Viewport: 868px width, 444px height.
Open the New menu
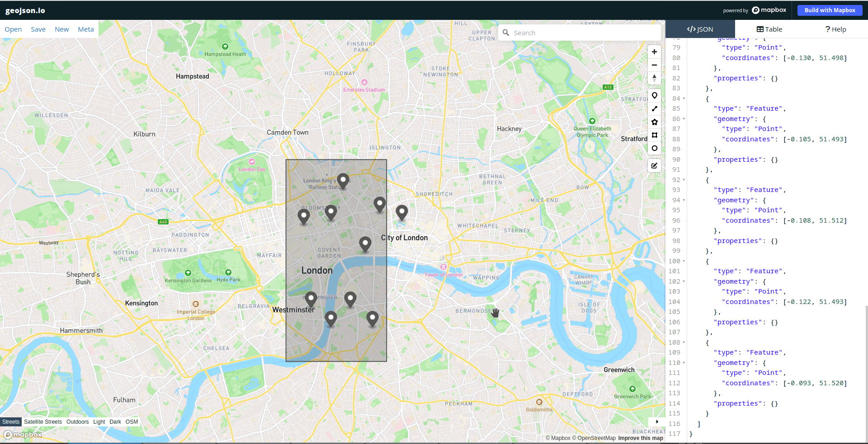point(62,29)
